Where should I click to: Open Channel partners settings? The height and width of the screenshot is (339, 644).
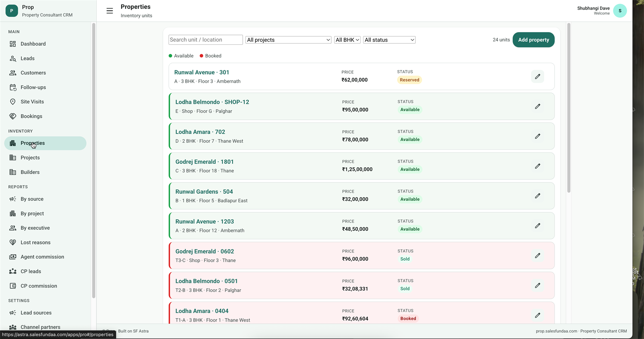tap(45, 327)
